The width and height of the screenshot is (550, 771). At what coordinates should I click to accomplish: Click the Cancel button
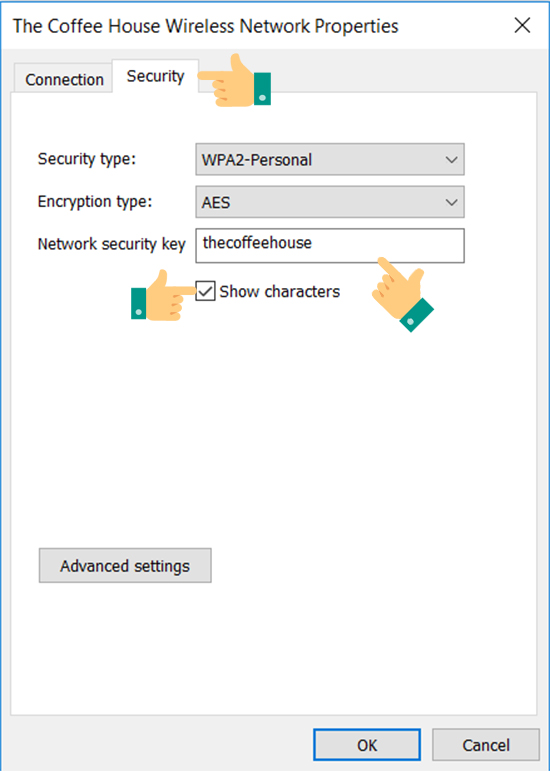coord(486,745)
